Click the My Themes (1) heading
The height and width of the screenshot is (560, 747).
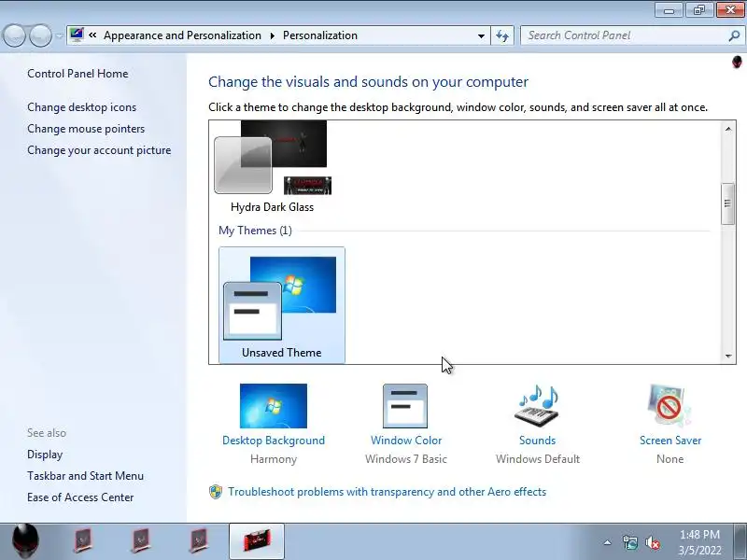[255, 231]
